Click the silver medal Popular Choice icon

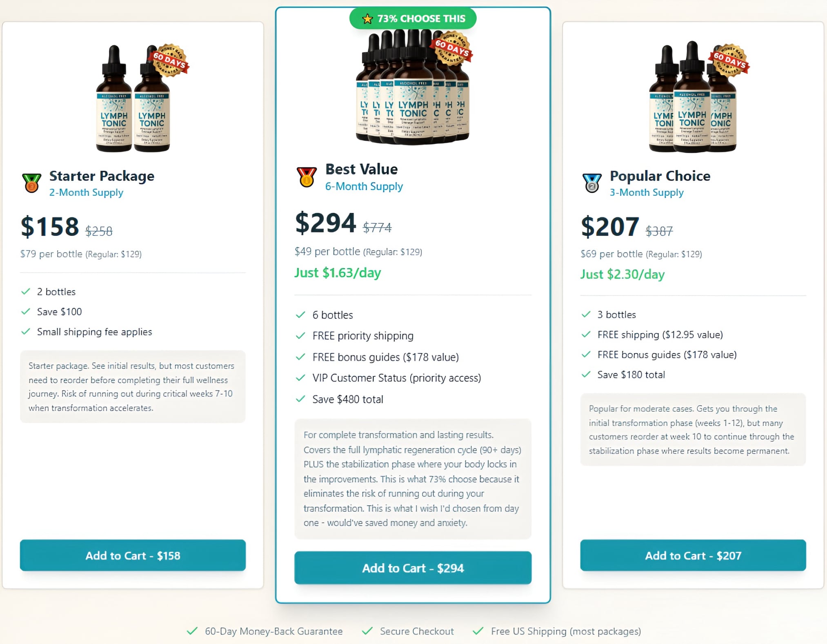[592, 184]
